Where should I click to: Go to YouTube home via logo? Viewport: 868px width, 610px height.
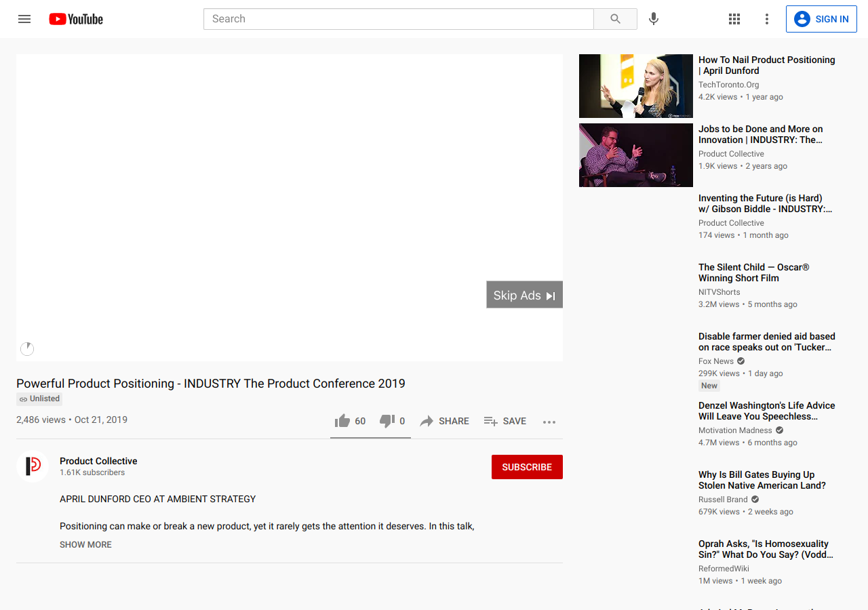click(76, 19)
